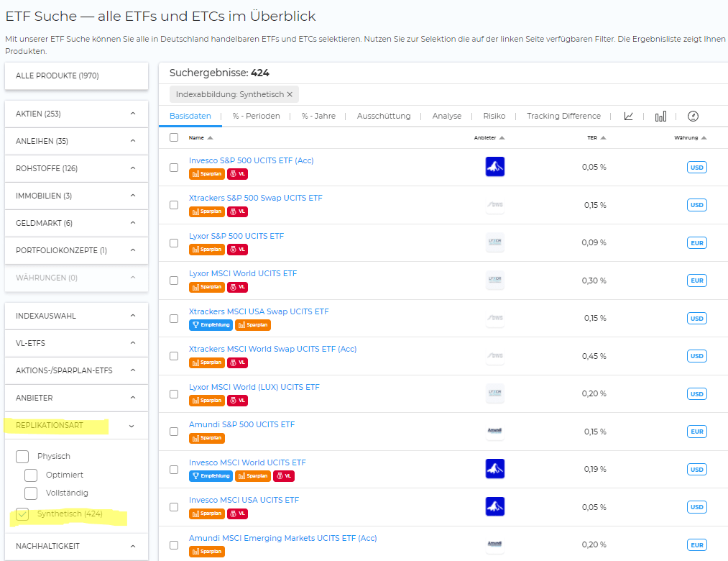Sort by Name column arrow
This screenshot has height=561, width=728.
[x=210, y=138]
